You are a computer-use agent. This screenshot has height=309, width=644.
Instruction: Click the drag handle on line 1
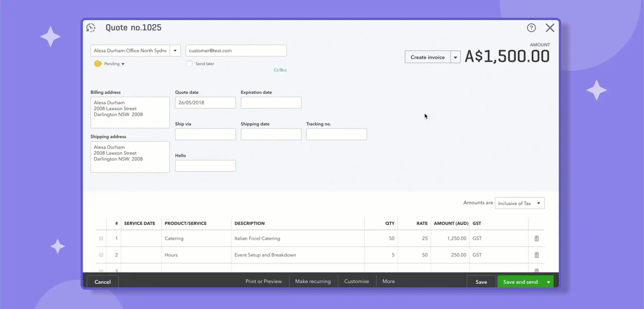pyautogui.click(x=101, y=238)
